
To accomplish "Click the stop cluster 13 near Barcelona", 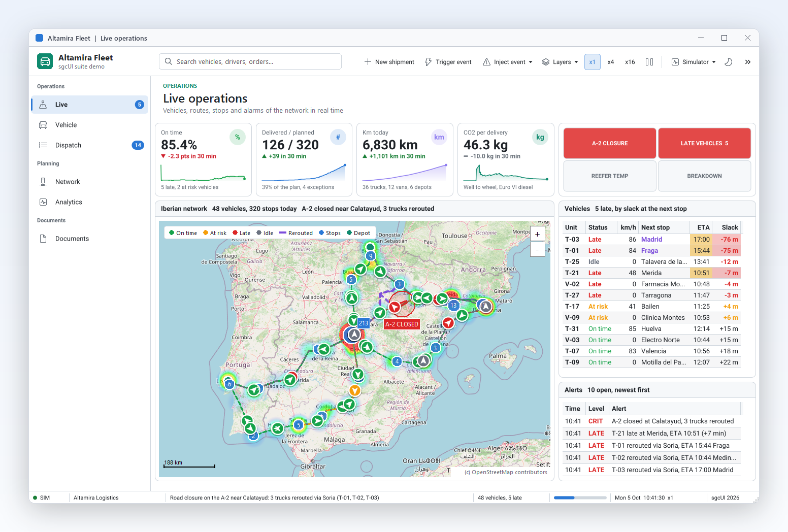I will click(453, 306).
